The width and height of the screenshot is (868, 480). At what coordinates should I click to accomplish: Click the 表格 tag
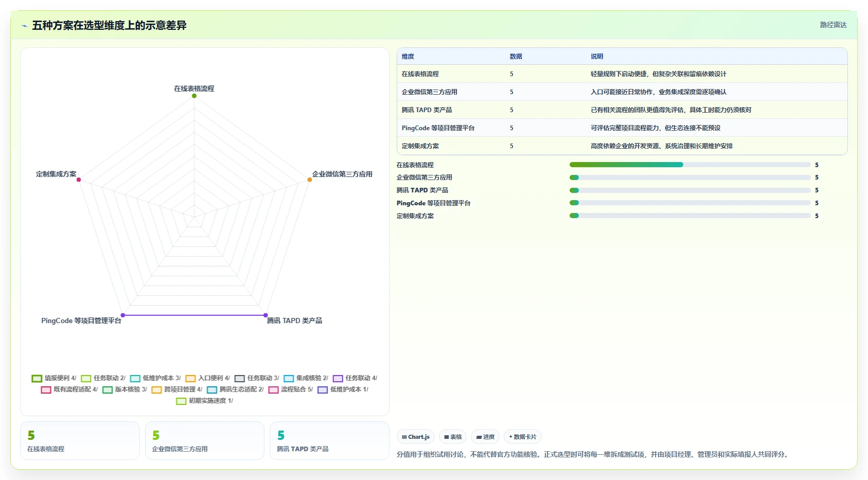pyautogui.click(x=453, y=437)
